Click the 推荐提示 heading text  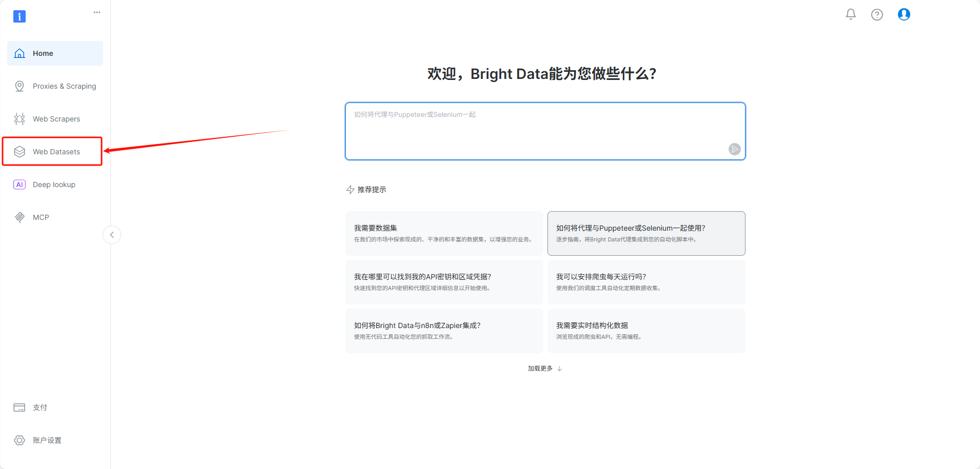(x=372, y=190)
